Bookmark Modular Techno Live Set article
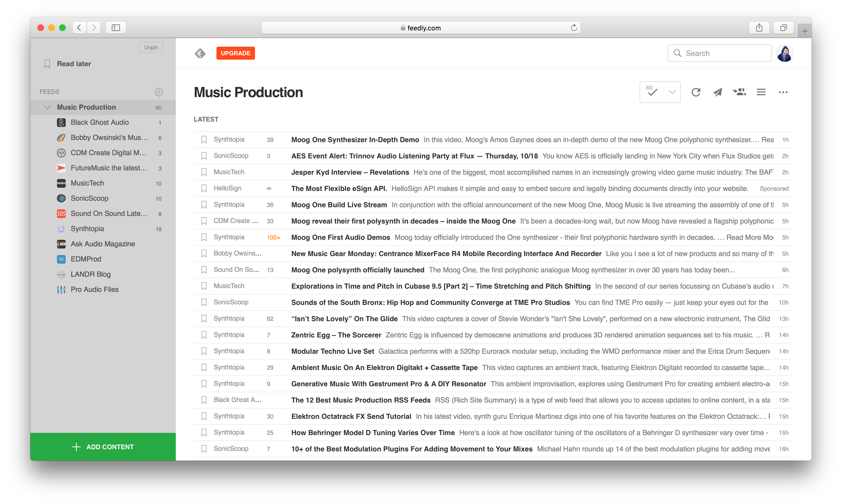Viewport: 842px width, 504px height. 204,351
